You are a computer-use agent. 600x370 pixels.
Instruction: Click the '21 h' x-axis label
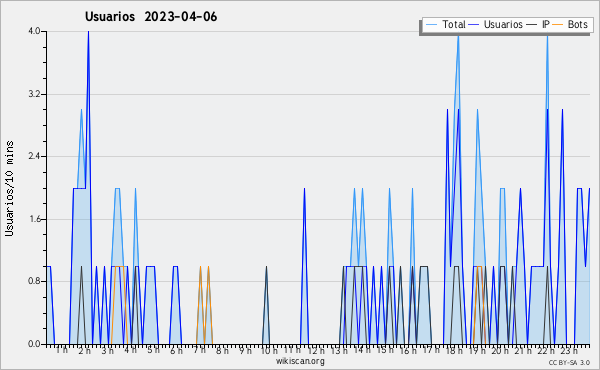point(523,351)
